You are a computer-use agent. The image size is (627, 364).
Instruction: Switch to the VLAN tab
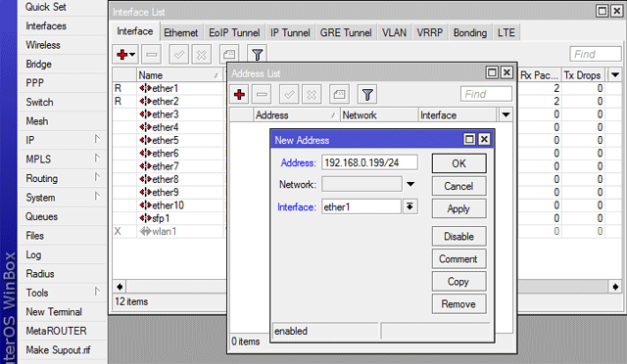(394, 32)
